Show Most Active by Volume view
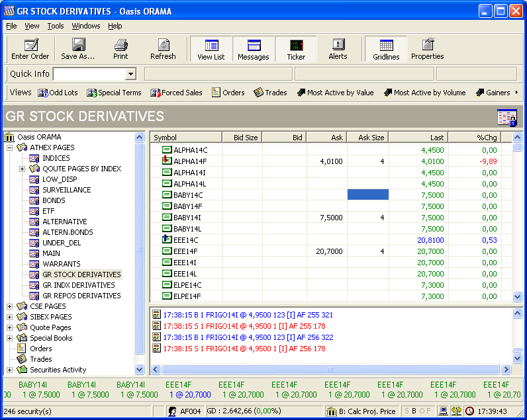The width and height of the screenshot is (527, 420). [424, 93]
